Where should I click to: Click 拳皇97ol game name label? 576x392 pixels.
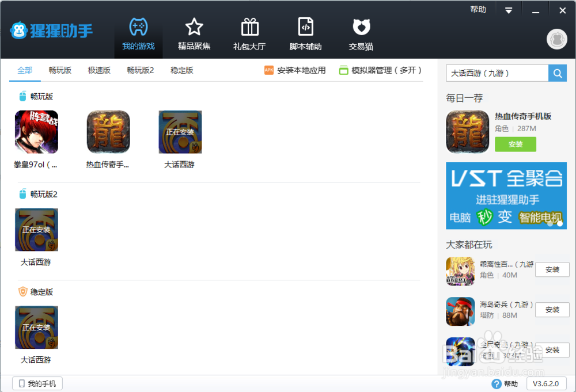coord(35,165)
